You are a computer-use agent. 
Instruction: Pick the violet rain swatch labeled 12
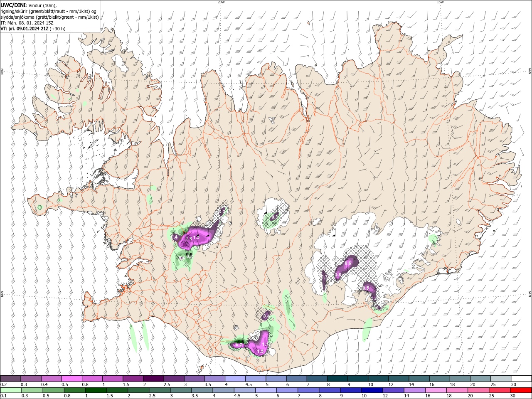pos(393,390)
